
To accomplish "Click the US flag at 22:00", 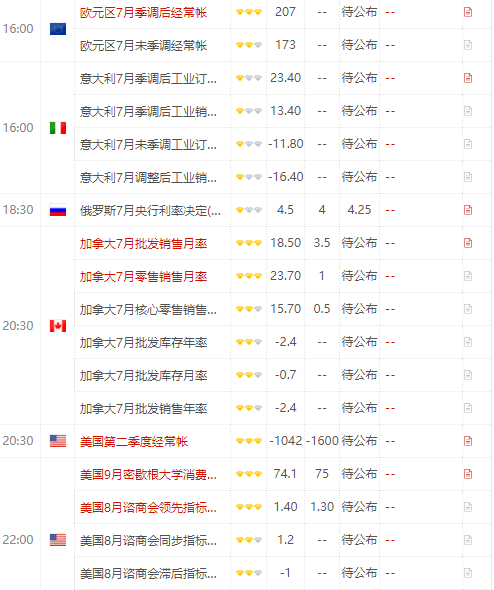I will [x=58, y=540].
